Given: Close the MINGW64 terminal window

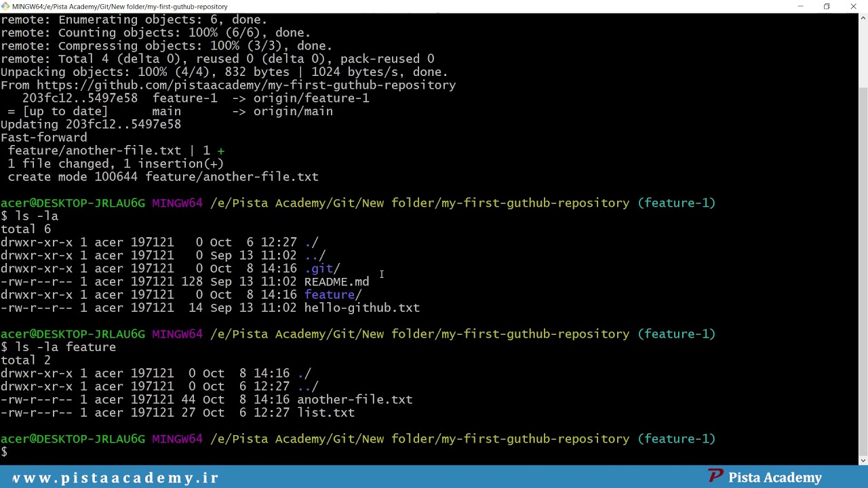Looking at the screenshot, I should coord(853,6).
